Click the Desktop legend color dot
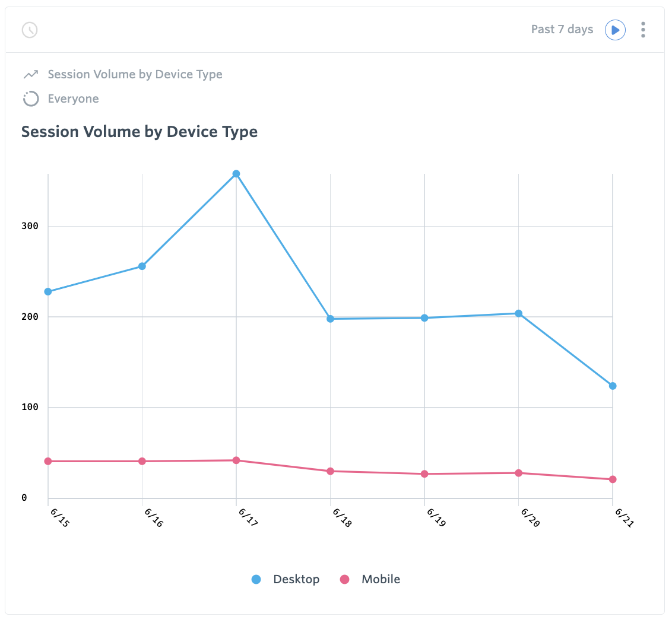The image size is (672, 623). [x=255, y=579]
